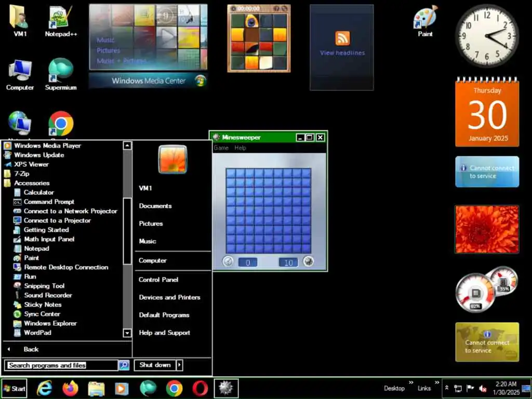Viewport: 532px width, 399px height.
Task: Open XPS Viewer from the programs list
Action: click(x=26, y=164)
